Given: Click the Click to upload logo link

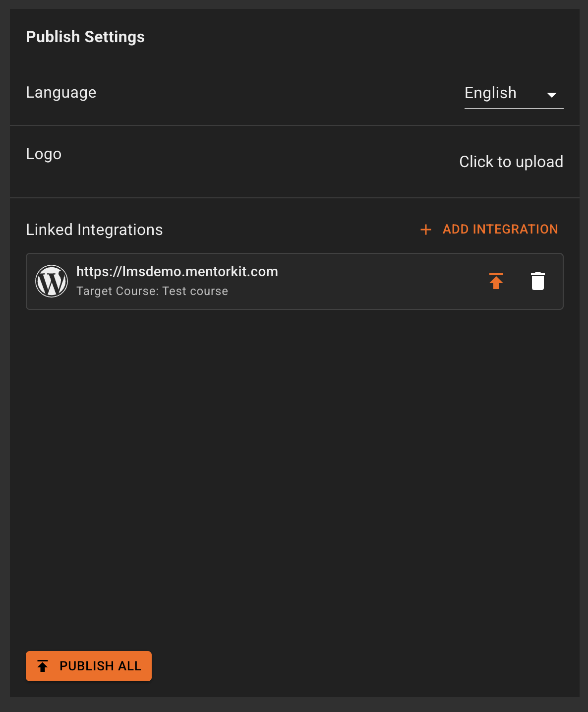Looking at the screenshot, I should click(511, 162).
